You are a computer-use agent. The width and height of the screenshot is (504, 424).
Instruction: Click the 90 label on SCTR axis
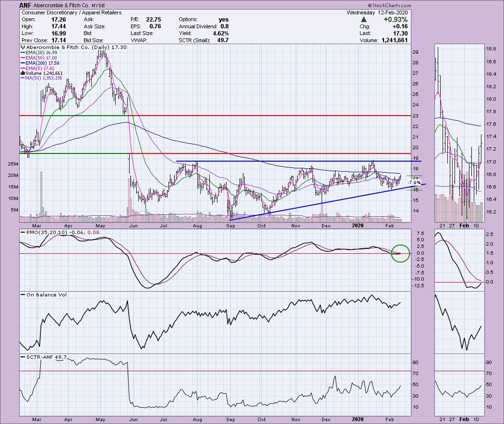[416, 362]
